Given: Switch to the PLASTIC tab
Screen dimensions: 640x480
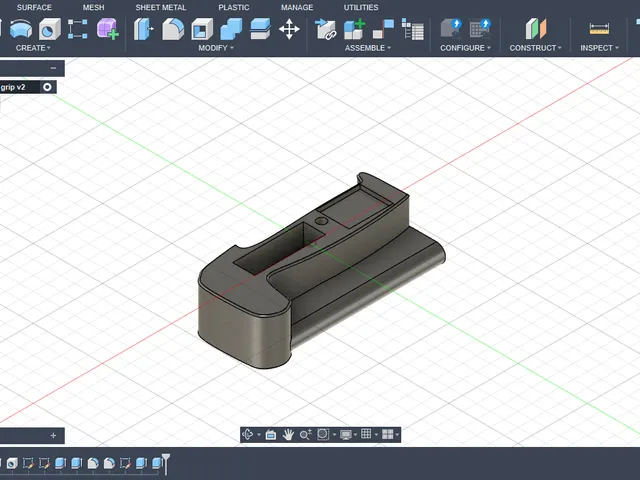Looking at the screenshot, I should pyautogui.click(x=233, y=7).
